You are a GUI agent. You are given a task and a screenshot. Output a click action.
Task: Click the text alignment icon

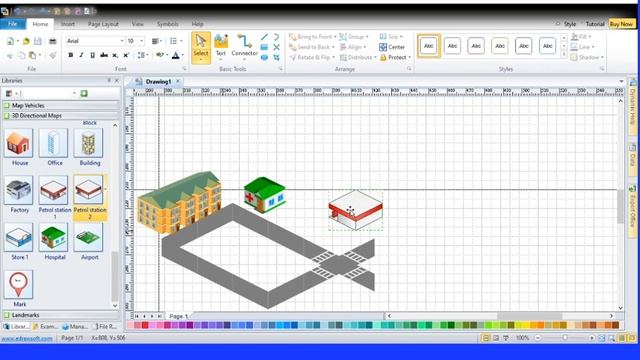click(x=156, y=41)
